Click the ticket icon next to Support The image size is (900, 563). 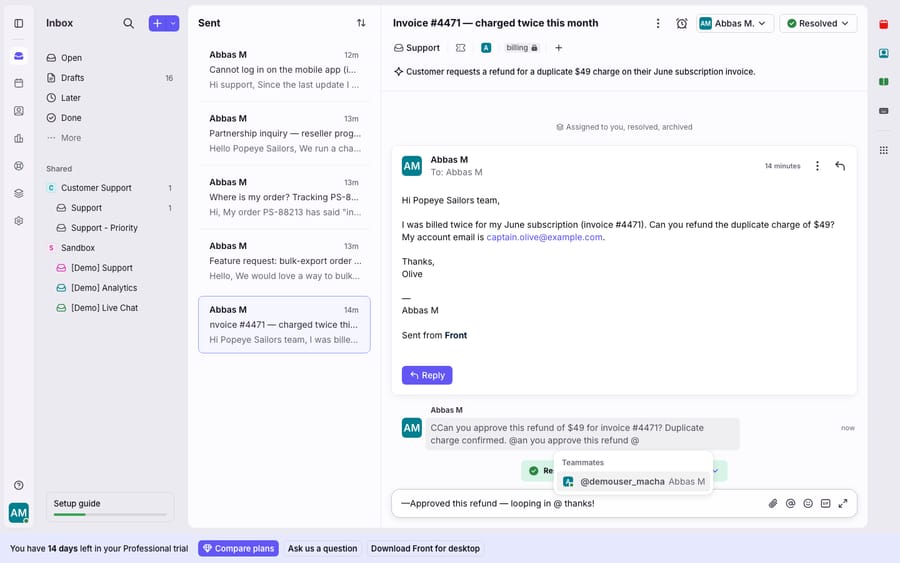(x=460, y=48)
